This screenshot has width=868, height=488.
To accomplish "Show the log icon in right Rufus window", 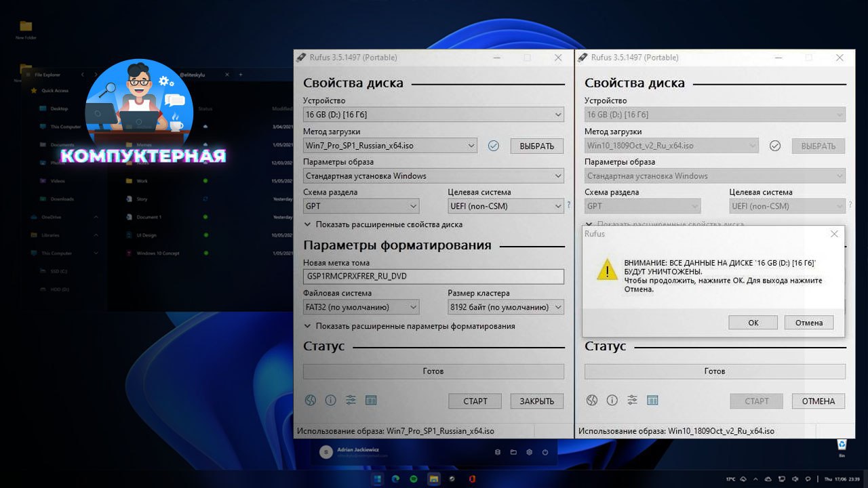I will (652, 401).
